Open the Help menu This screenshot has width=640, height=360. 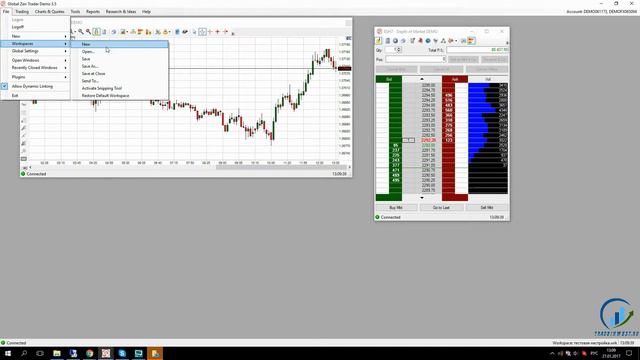146,12
